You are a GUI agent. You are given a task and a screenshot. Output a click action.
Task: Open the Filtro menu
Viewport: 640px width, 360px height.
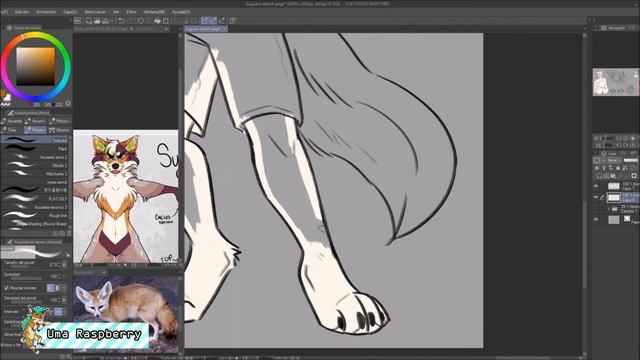[x=131, y=12]
